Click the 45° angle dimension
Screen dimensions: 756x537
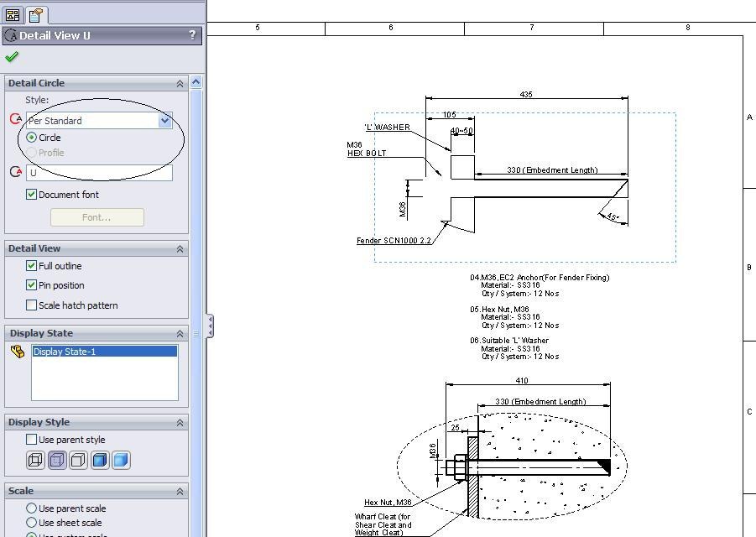pos(613,217)
